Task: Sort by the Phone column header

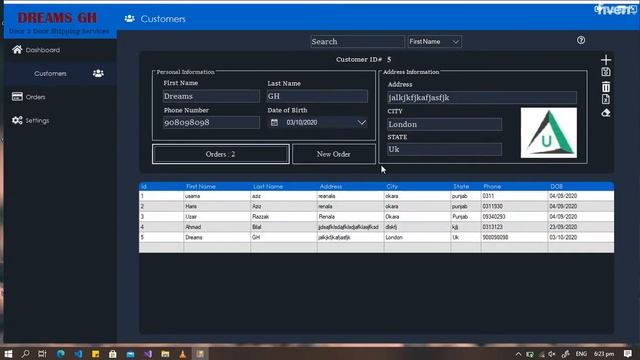Action: (x=514, y=187)
